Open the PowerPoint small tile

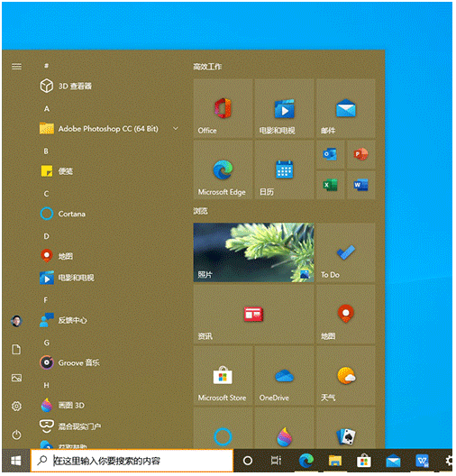coord(361,155)
